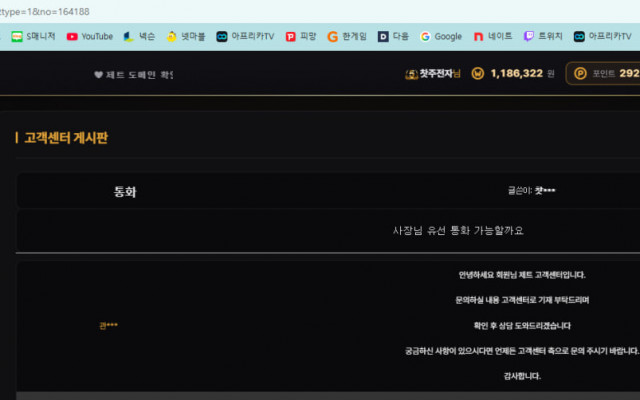
Task: Click the 찻주전자님 username
Action: click(x=440, y=73)
